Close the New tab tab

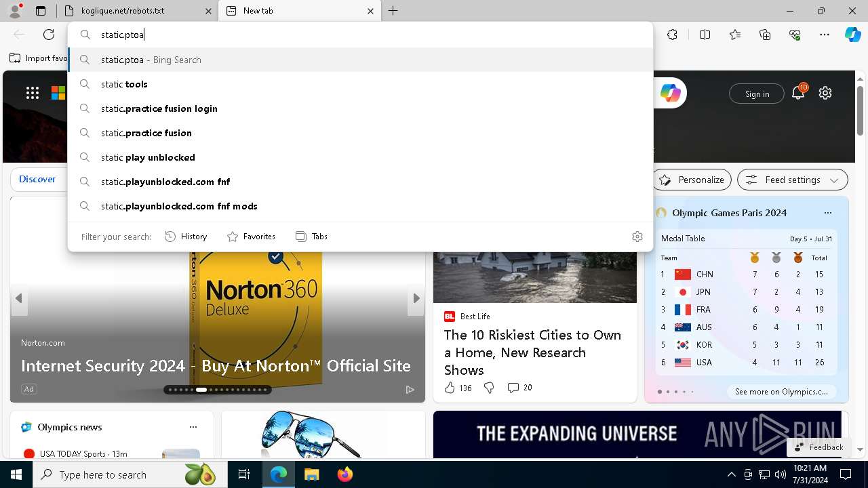370,11
